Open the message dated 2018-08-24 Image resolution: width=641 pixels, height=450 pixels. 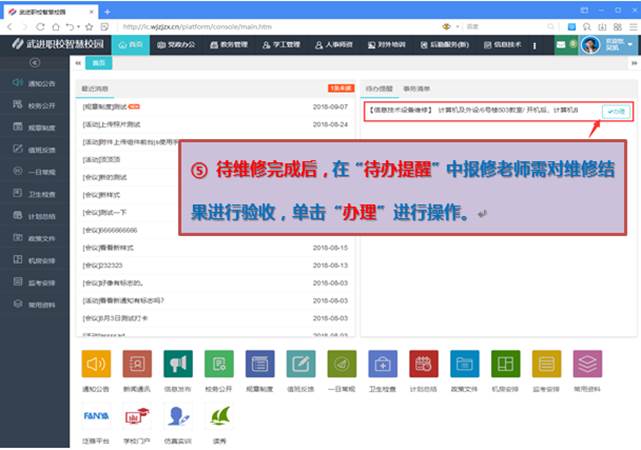point(215,124)
